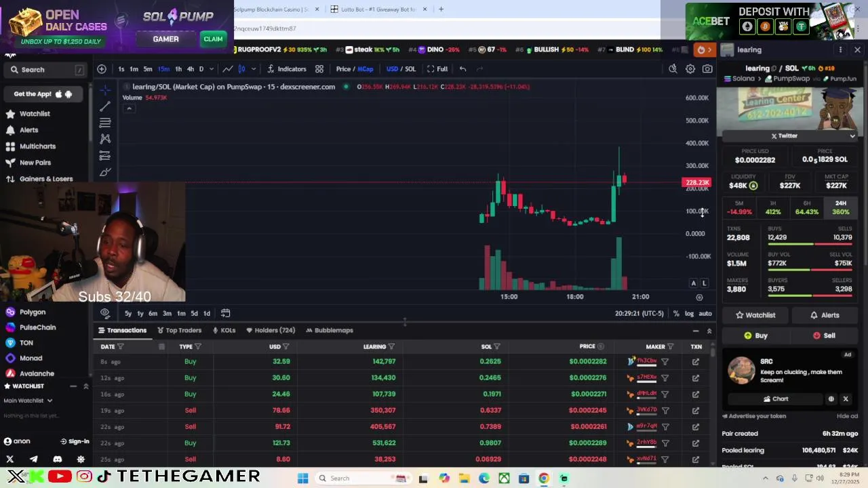868x488 pixels.
Task: Switch to the KOLs tab
Action: coord(224,331)
